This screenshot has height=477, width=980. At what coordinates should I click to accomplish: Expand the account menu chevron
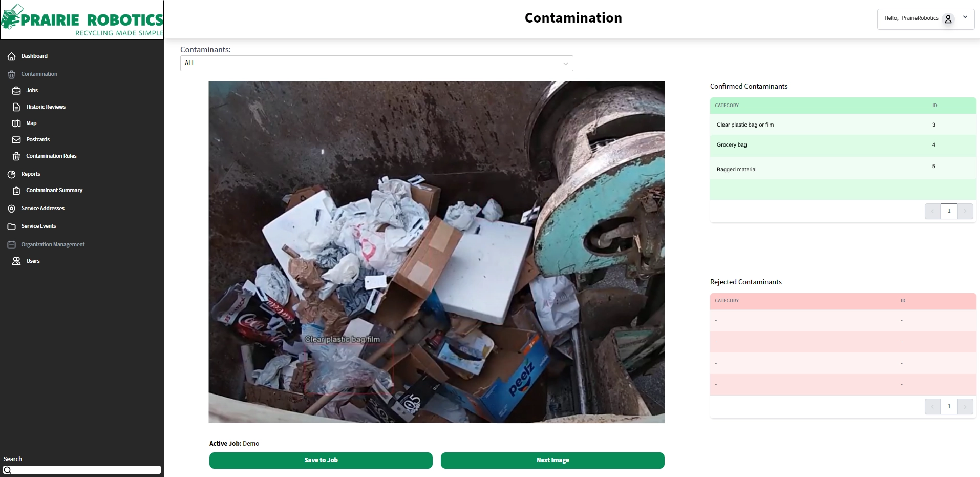click(965, 17)
